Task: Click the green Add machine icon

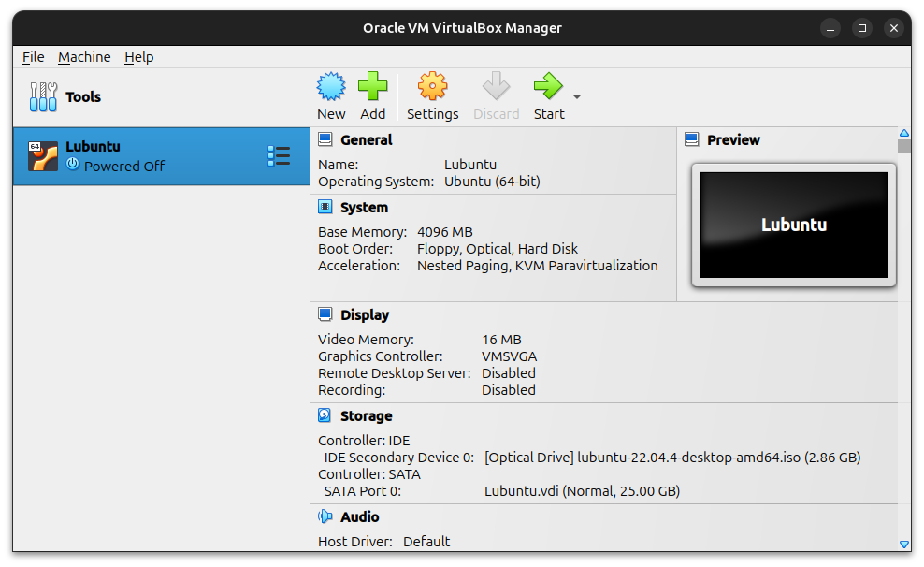Action: (x=372, y=87)
